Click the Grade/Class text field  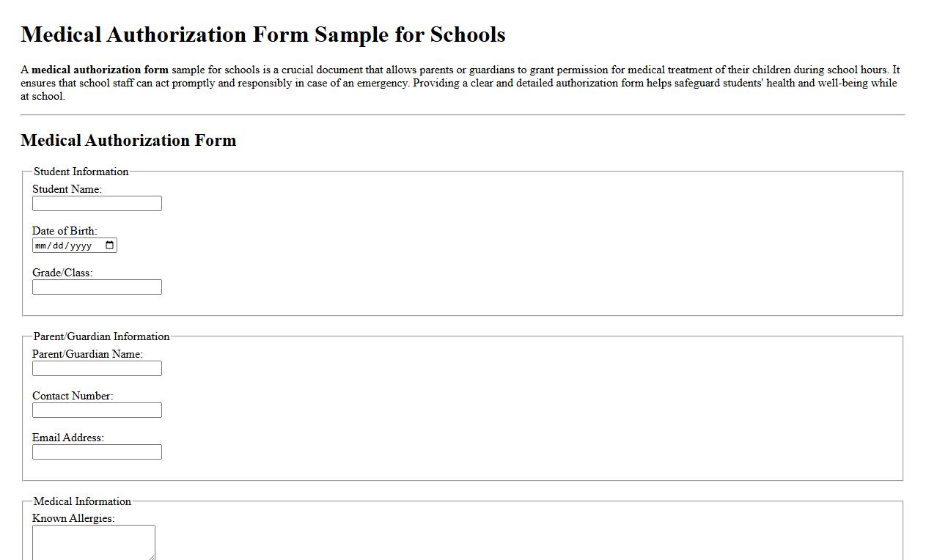click(x=96, y=287)
